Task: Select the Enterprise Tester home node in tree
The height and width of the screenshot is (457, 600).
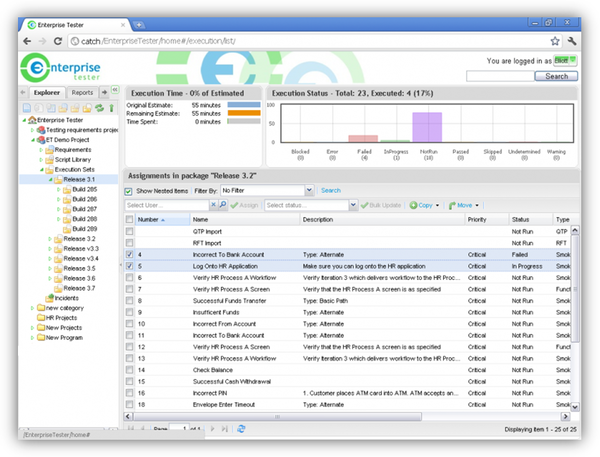Action: point(60,120)
